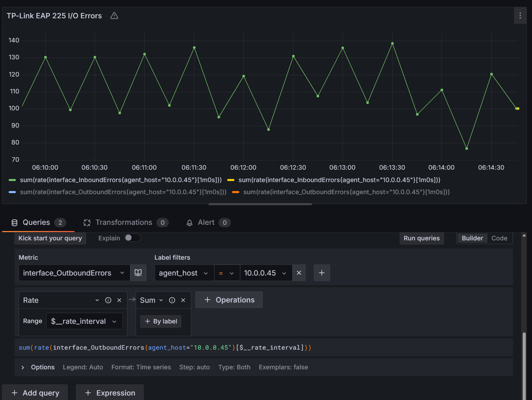The height and width of the screenshot is (400, 532).
Task: Remove the Rate operation
Action: pos(119,300)
